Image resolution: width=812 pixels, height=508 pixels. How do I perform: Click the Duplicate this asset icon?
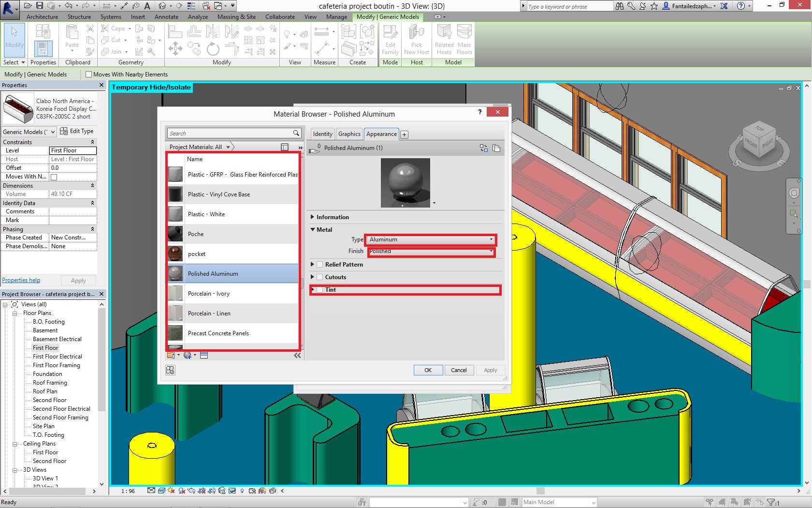[x=496, y=148]
